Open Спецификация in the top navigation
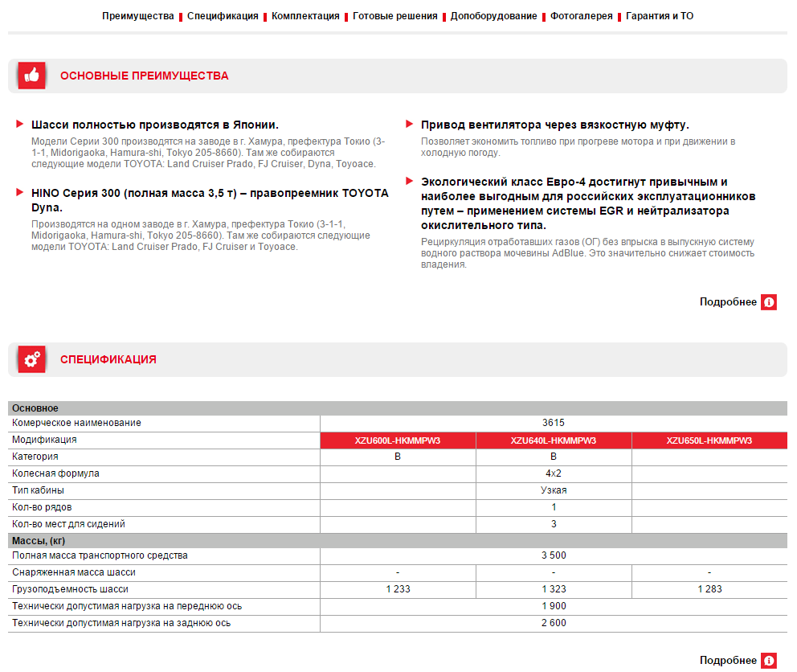This screenshot has height=672, width=797. [x=223, y=16]
